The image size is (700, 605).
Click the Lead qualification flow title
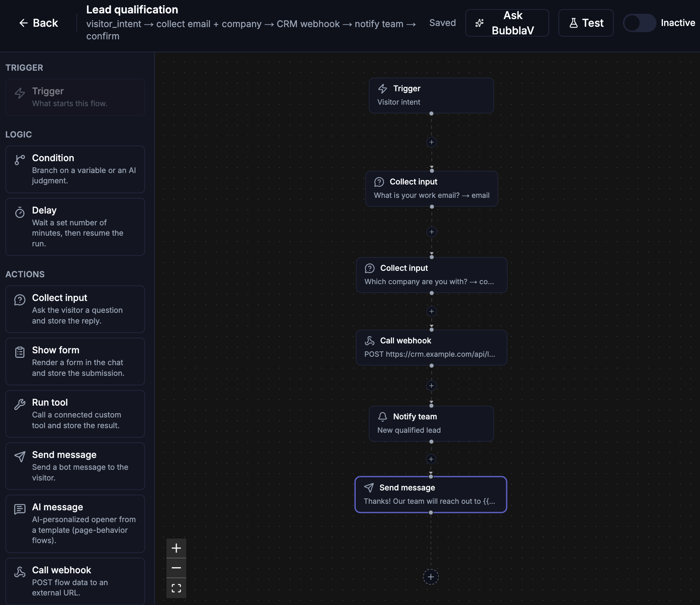(132, 10)
